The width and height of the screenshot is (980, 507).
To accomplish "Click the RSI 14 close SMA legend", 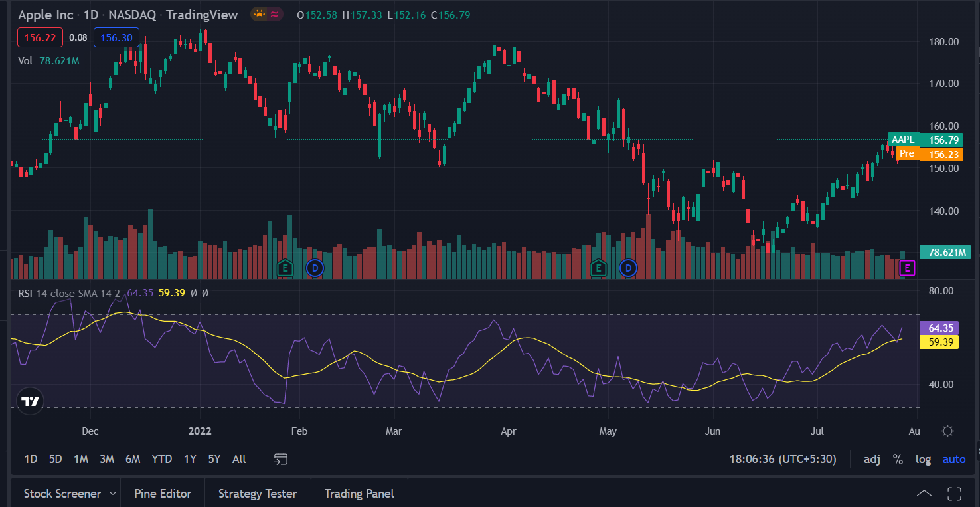I will click(x=69, y=292).
